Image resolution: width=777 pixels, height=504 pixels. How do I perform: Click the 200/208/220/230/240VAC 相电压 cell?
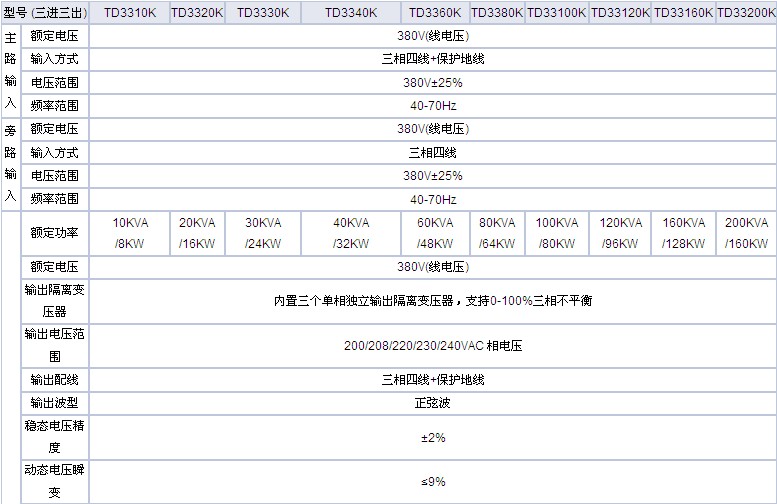(432, 346)
